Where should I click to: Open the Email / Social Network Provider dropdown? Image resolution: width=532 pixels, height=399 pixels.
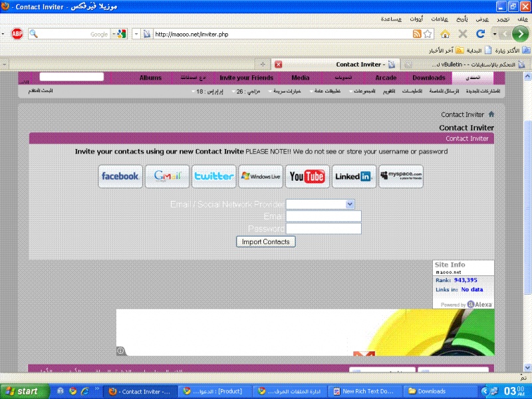[320, 204]
